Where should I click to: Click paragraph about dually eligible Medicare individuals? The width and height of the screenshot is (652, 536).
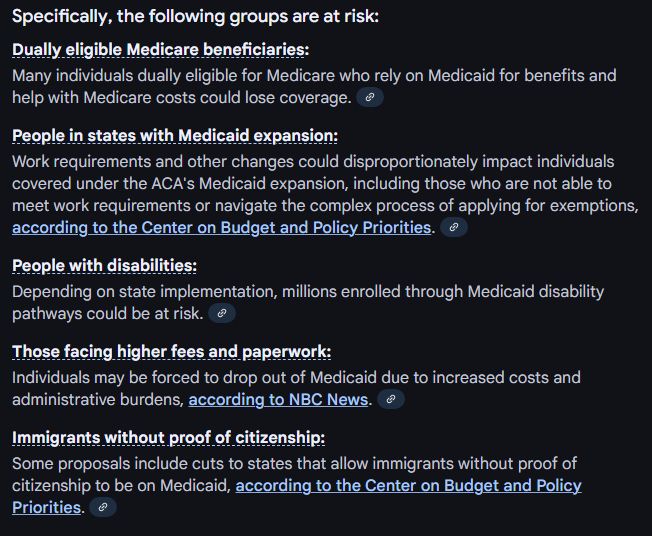[x=314, y=86]
